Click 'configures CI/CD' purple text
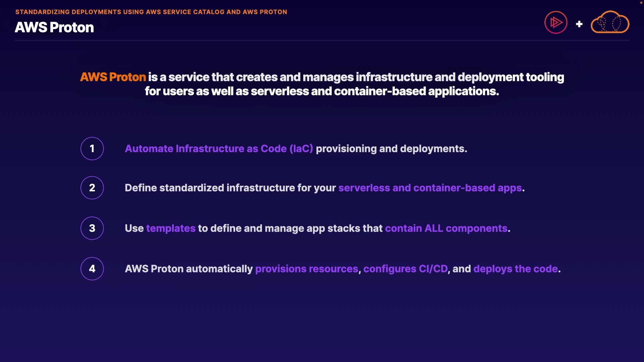Screen dimensions: 644x362 point(405,269)
